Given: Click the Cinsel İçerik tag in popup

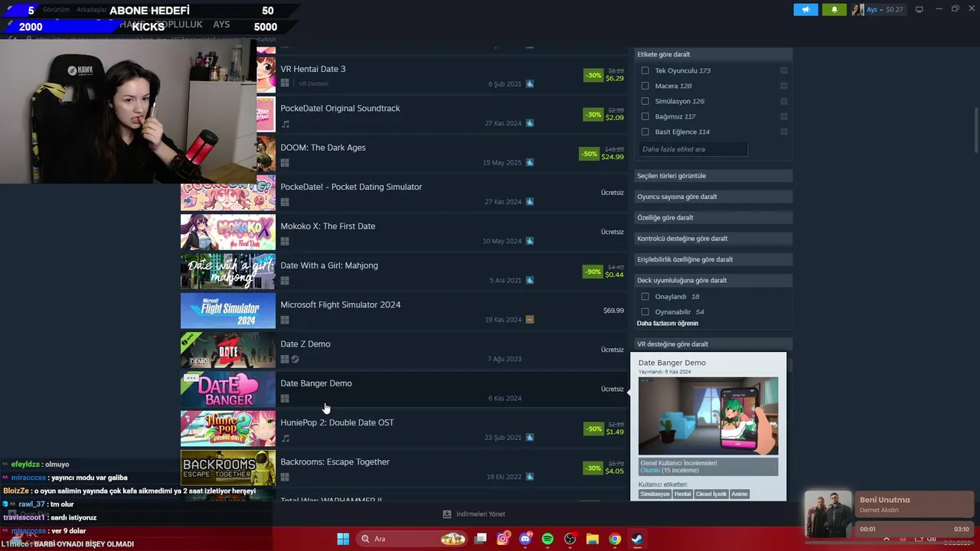Looking at the screenshot, I should (711, 494).
